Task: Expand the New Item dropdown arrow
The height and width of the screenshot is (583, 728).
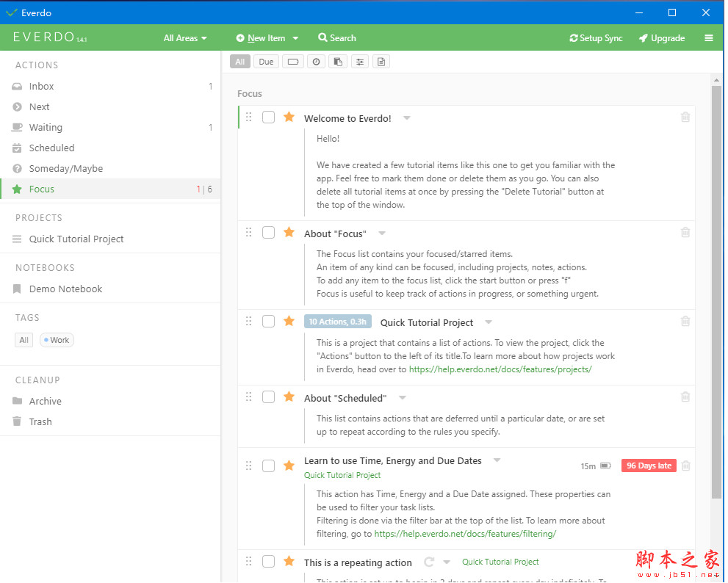Action: 295,38
